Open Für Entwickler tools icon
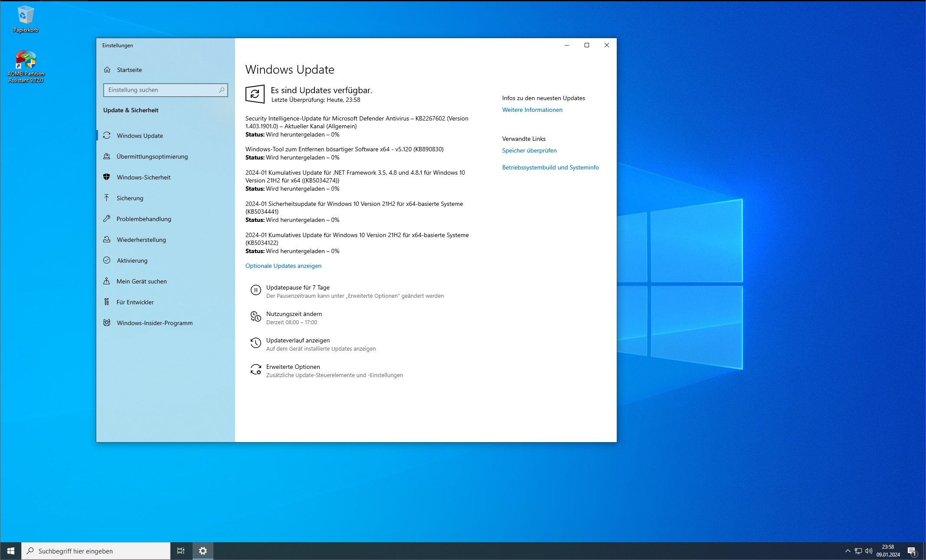Viewport: 926px width, 560px height. (107, 302)
